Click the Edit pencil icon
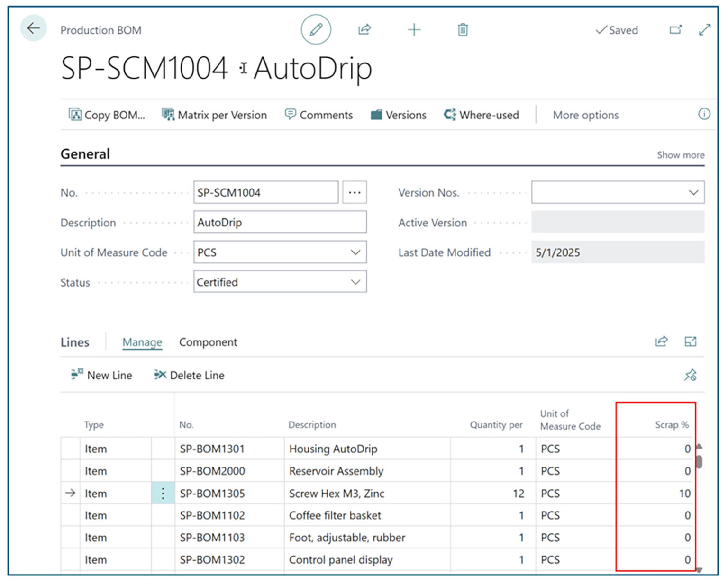The height and width of the screenshot is (584, 728). click(x=316, y=29)
